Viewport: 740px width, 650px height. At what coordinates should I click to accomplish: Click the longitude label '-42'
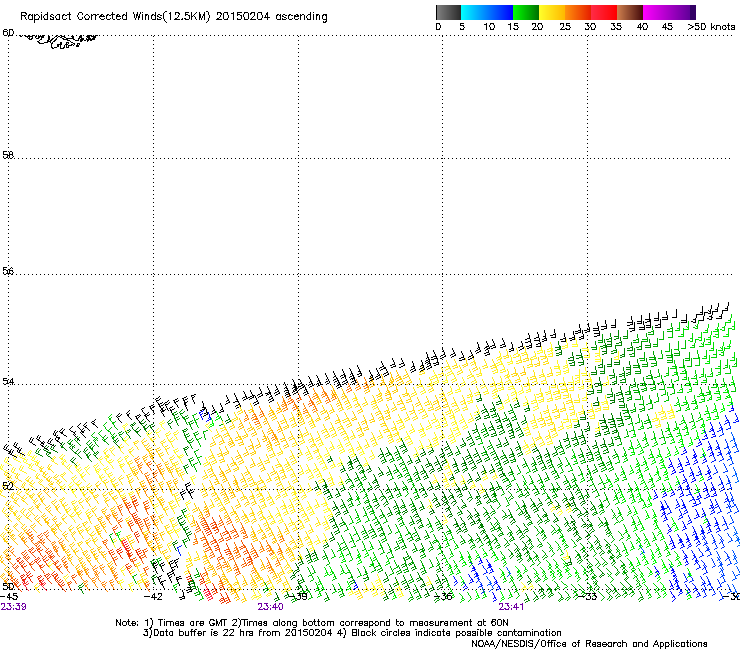coord(153,597)
